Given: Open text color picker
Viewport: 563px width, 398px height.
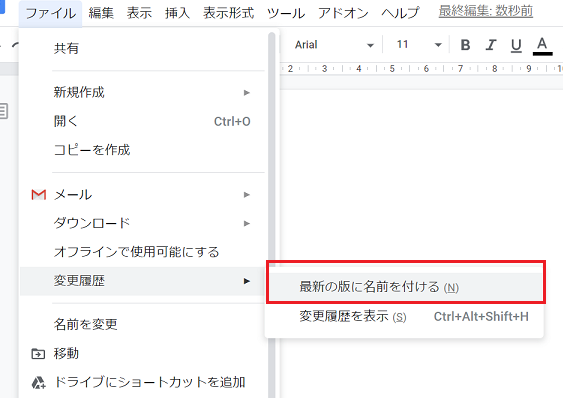Looking at the screenshot, I should (542, 46).
